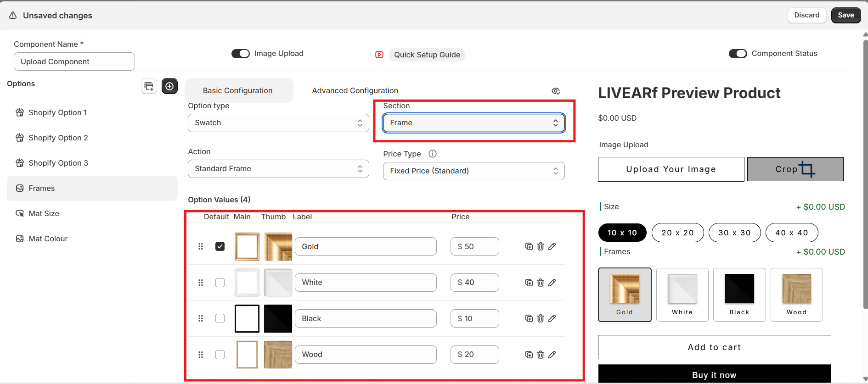The height and width of the screenshot is (384, 868).
Task: Toggle the Image Upload switch
Action: [241, 54]
